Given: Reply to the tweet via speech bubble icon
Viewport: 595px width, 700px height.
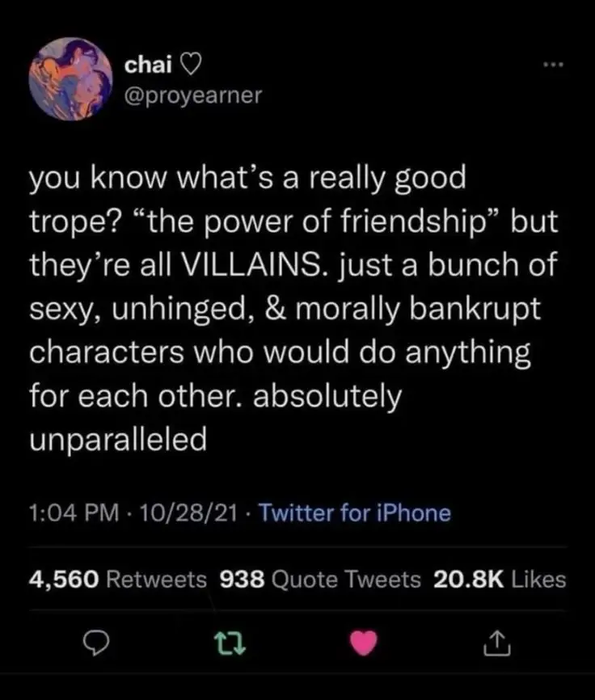Looking at the screenshot, I should click(96, 644).
